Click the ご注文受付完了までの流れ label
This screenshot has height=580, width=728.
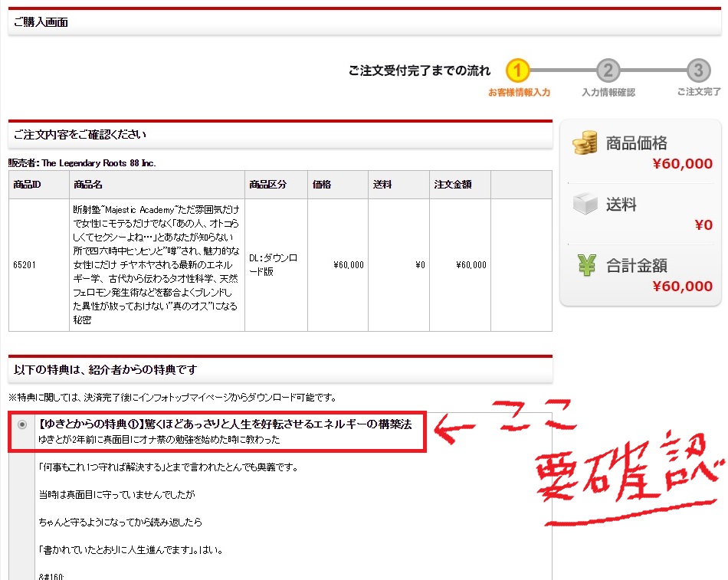pos(420,70)
